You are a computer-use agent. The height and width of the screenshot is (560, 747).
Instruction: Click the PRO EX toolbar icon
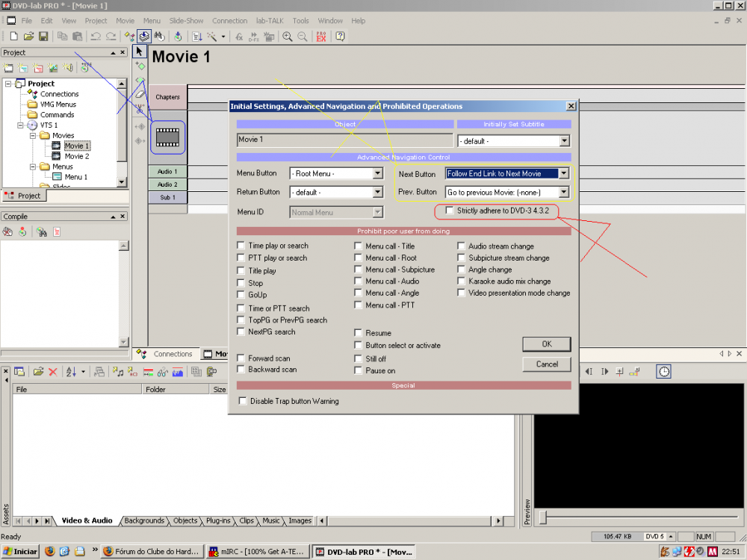[x=321, y=36]
